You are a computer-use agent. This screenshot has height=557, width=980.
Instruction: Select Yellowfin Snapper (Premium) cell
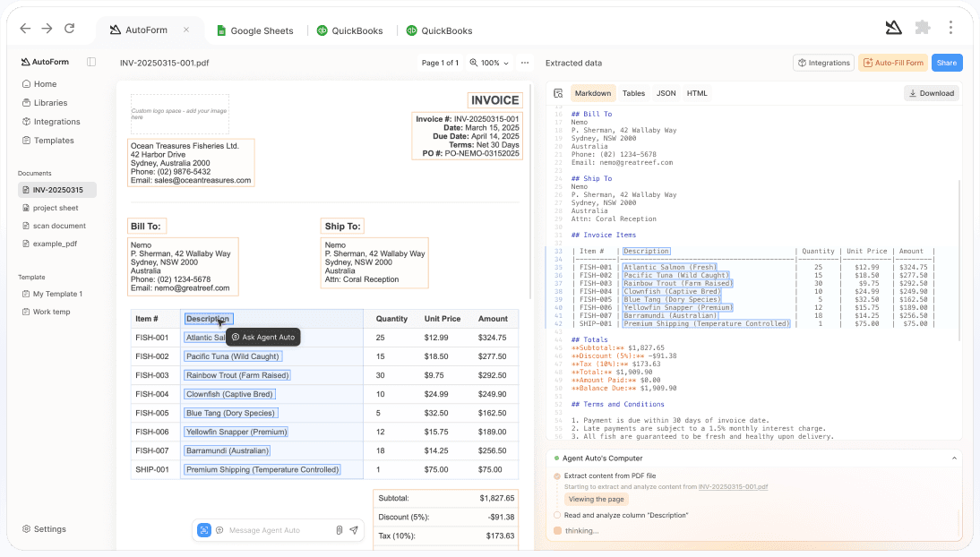pyautogui.click(x=236, y=432)
